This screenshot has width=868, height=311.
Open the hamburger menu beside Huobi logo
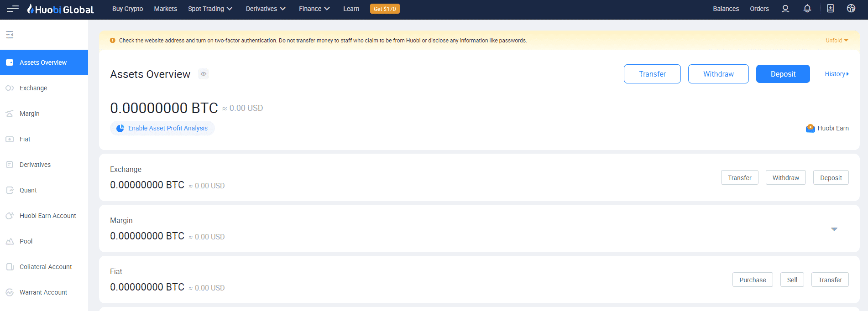pyautogui.click(x=12, y=9)
